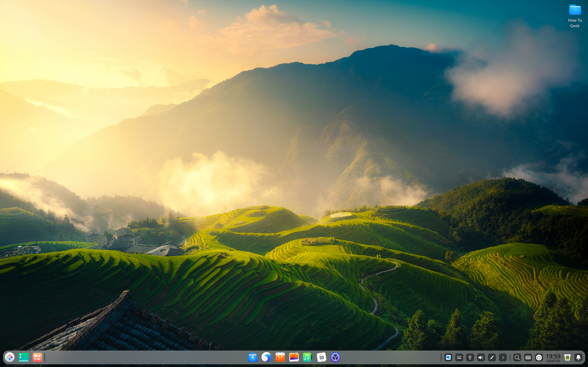Open the Album image viewer

tap(294, 357)
